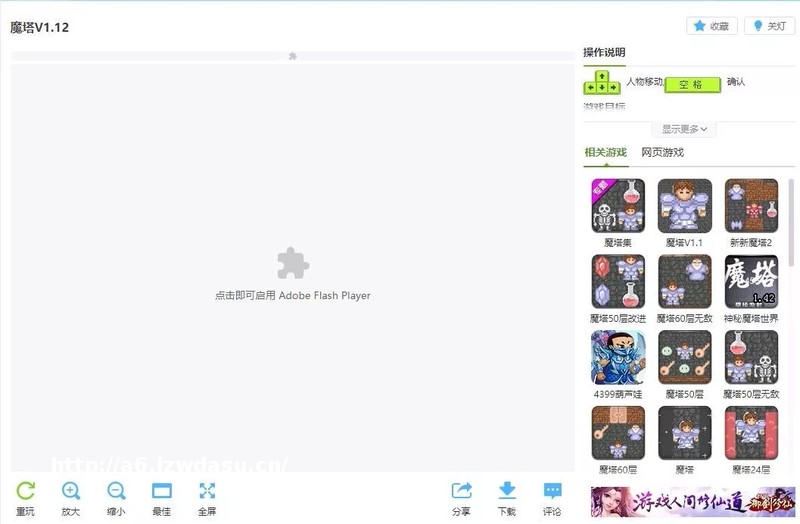Enable Adobe Flash Player plugin
Screen dimensions: 800x524
click(x=293, y=274)
